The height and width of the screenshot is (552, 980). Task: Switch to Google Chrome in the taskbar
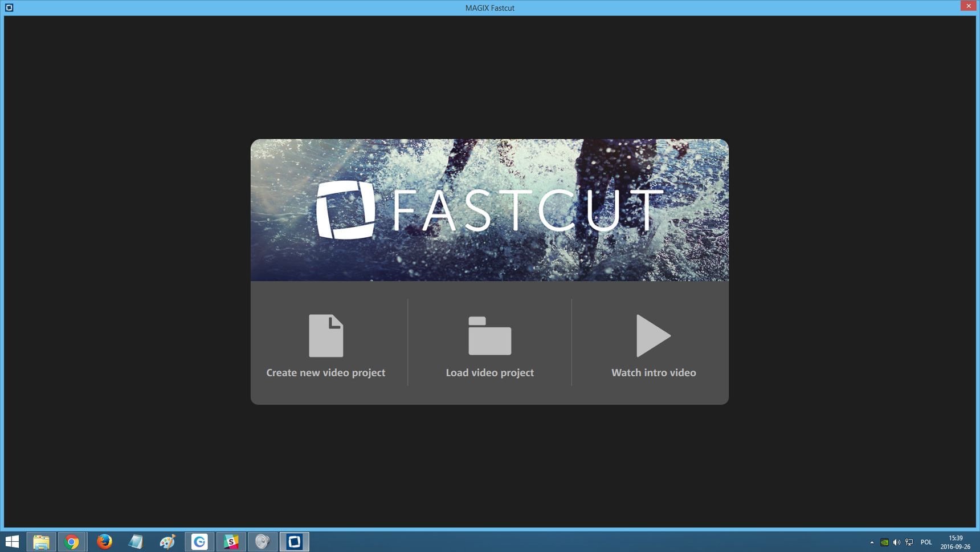pyautogui.click(x=72, y=542)
